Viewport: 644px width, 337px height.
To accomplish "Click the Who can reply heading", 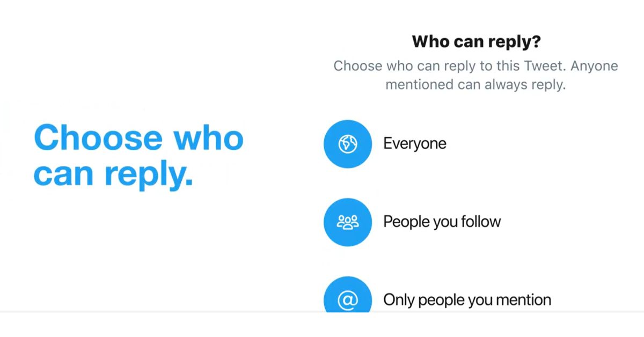I will [x=475, y=41].
